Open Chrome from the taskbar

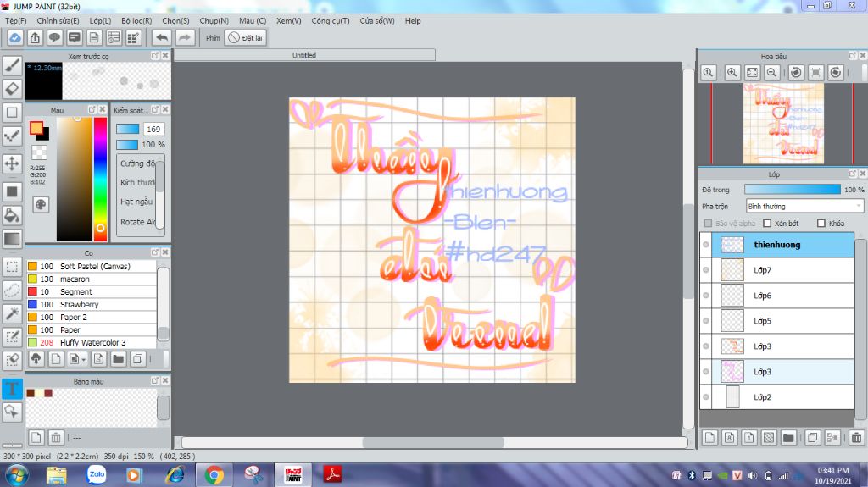214,475
